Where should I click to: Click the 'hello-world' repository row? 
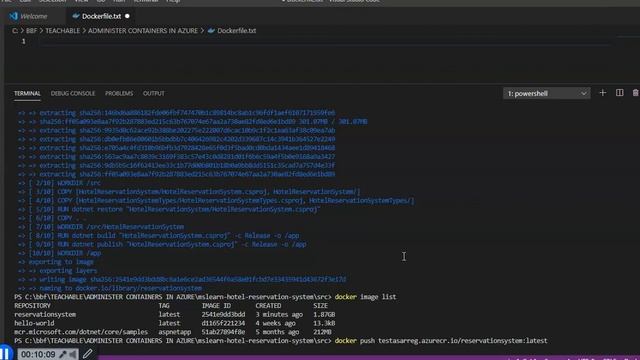pyautogui.click(x=174, y=323)
